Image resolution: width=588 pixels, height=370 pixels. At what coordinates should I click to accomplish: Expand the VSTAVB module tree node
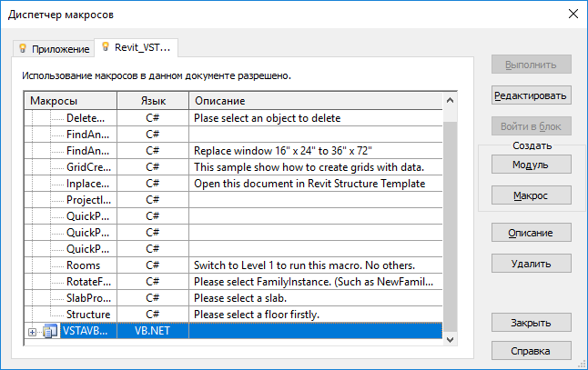pos(33,332)
